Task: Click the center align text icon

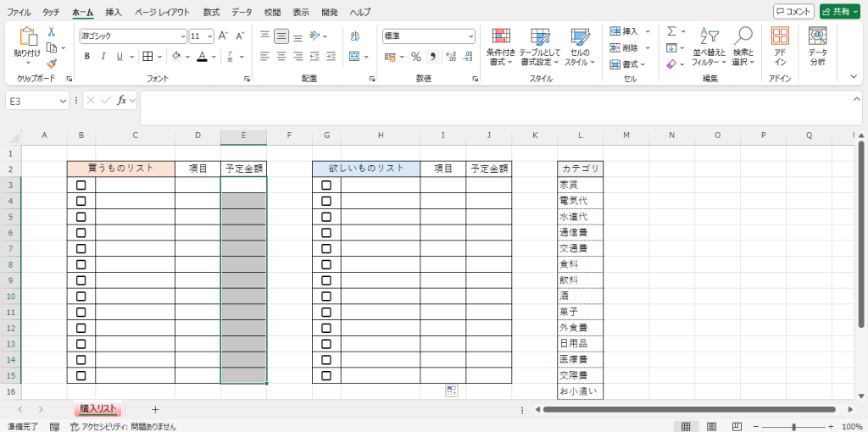Action: 281,57
